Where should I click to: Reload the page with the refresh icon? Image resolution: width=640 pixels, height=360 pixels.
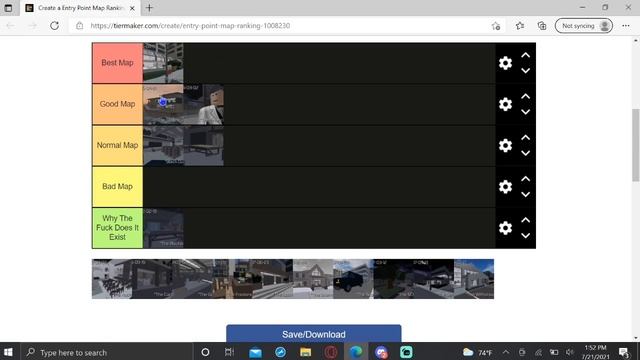pos(54,26)
